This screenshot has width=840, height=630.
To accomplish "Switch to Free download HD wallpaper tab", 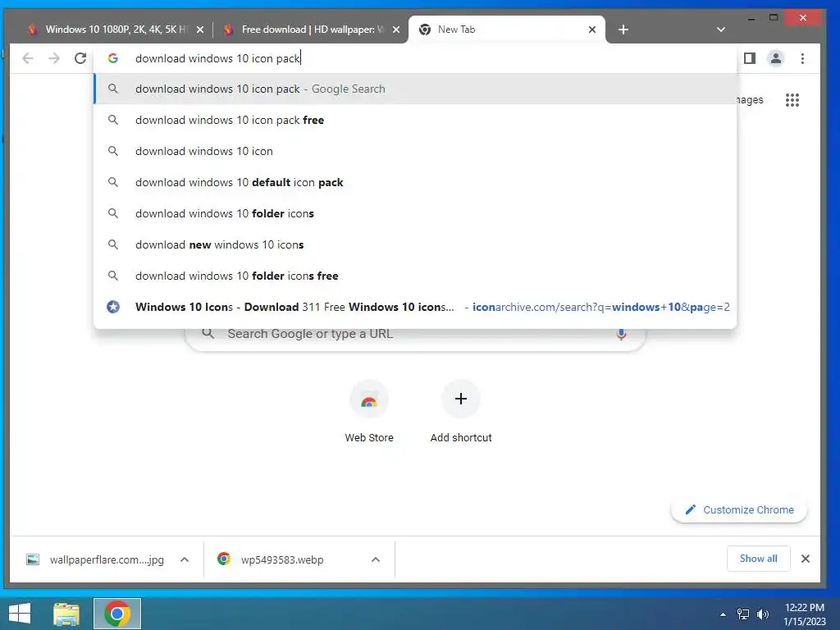I will pyautogui.click(x=311, y=30).
